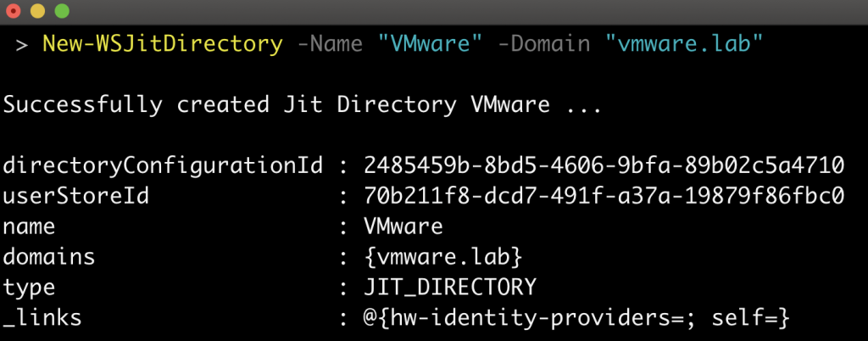Image resolution: width=868 pixels, height=341 pixels.
Task: Click the New-WSJitDirectory command text
Action: point(163,44)
